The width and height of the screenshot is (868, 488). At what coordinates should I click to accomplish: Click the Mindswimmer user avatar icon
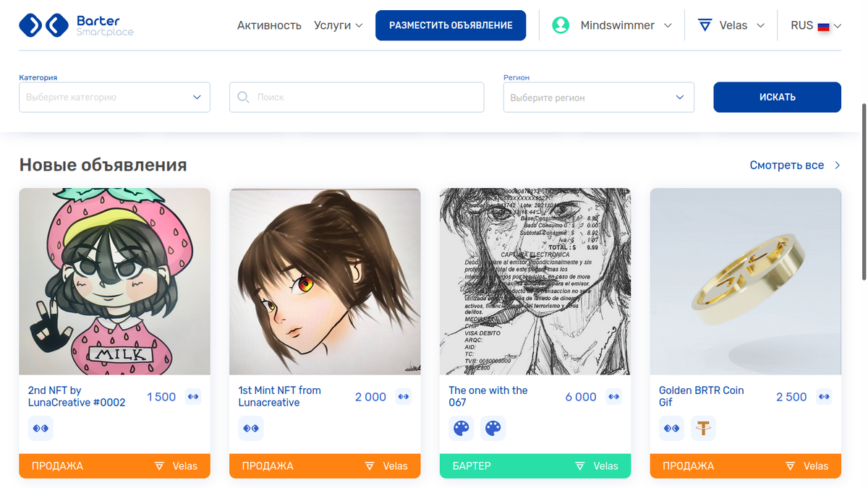pyautogui.click(x=561, y=25)
